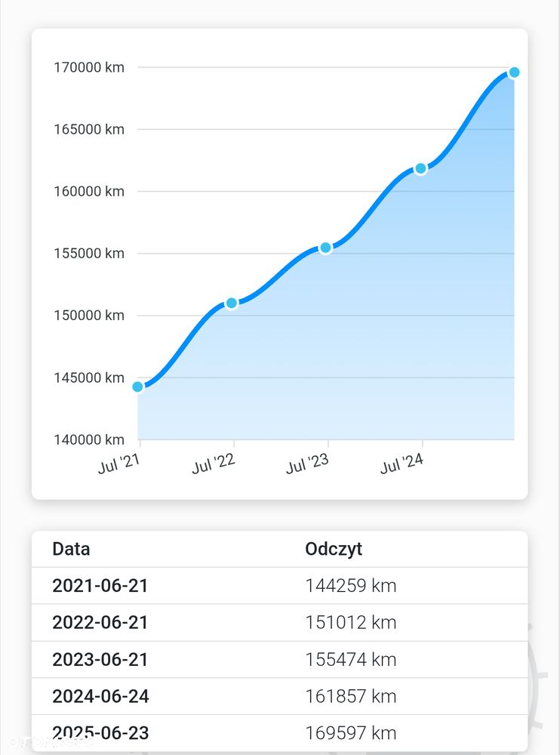Select the 2022-06-21 date row
Image resolution: width=560 pixels, height=755 pixels.
(100, 623)
